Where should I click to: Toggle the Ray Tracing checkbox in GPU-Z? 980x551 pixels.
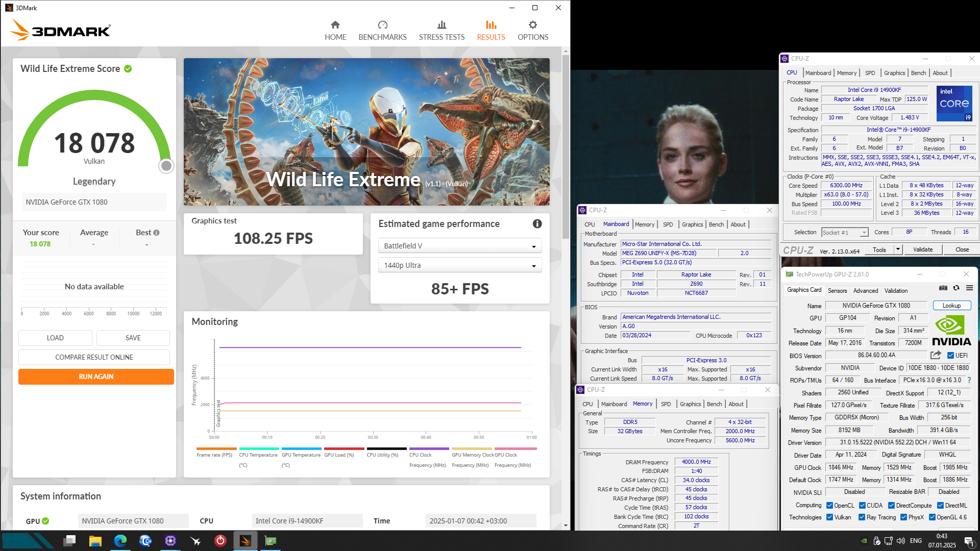[x=862, y=517]
